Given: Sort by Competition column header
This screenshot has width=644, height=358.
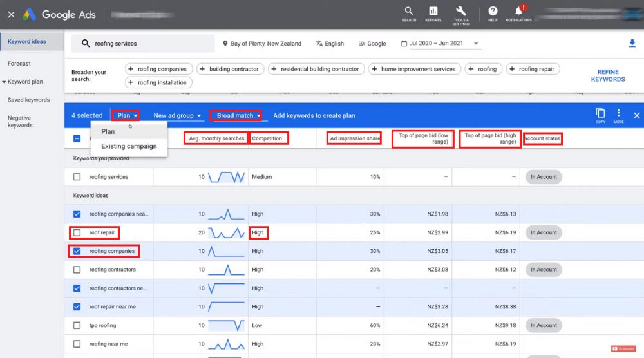Looking at the screenshot, I should tap(267, 138).
